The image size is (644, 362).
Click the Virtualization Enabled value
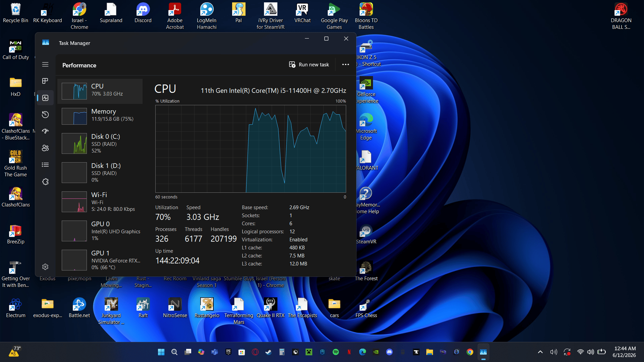[x=298, y=240]
